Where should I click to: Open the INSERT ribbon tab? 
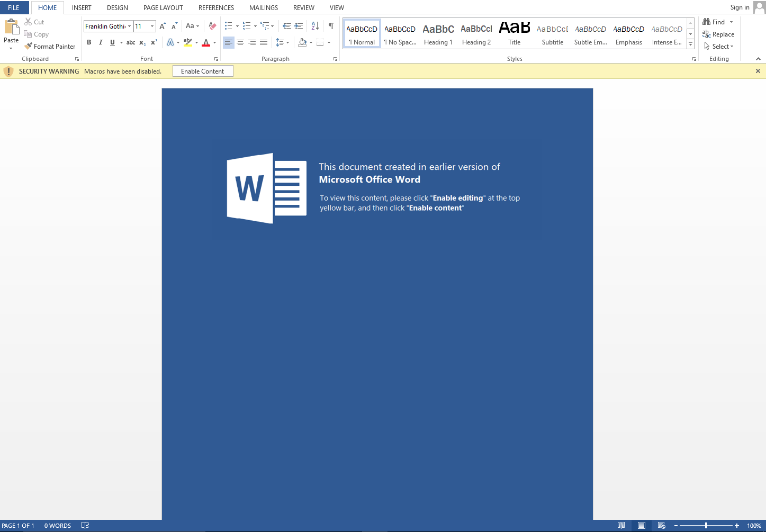[x=82, y=8]
